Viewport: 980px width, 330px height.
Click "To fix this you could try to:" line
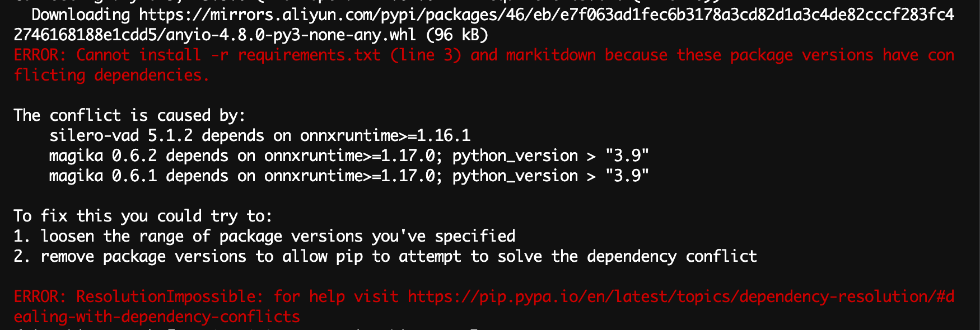click(x=143, y=216)
